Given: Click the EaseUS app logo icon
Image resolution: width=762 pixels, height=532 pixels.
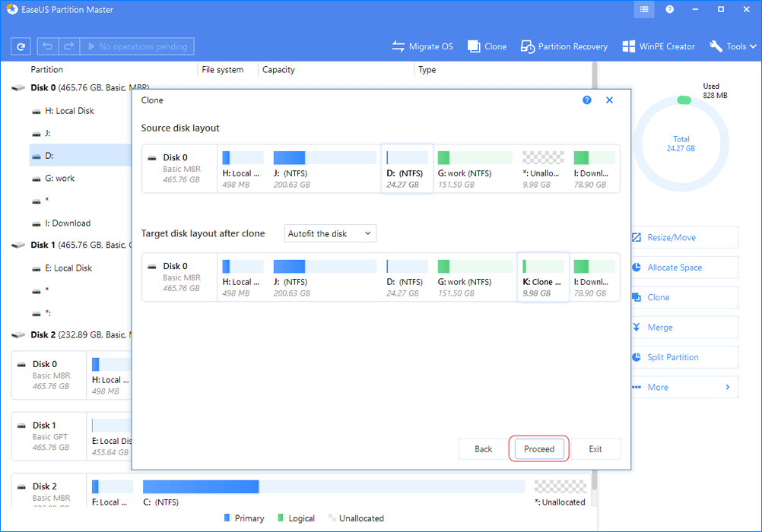Looking at the screenshot, I should click(x=11, y=9).
